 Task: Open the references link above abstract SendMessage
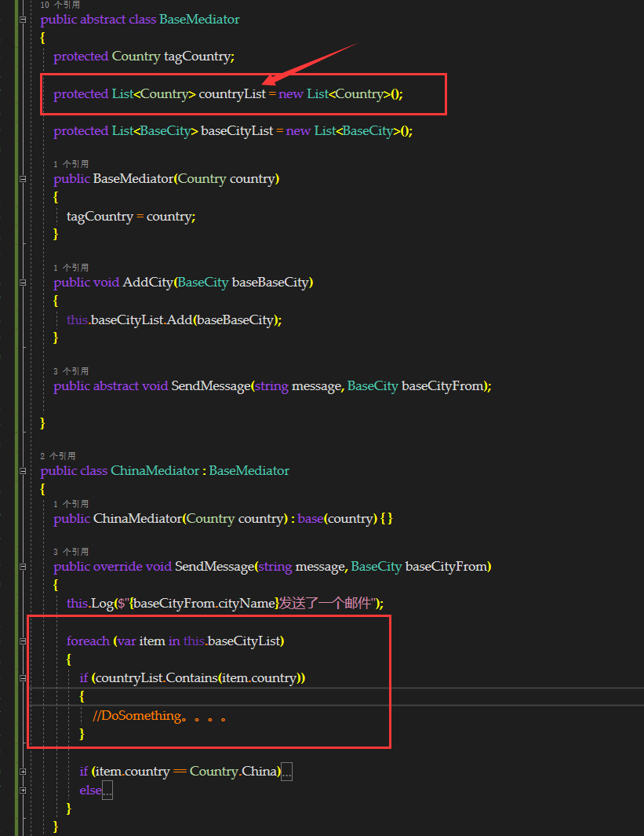click(x=71, y=371)
